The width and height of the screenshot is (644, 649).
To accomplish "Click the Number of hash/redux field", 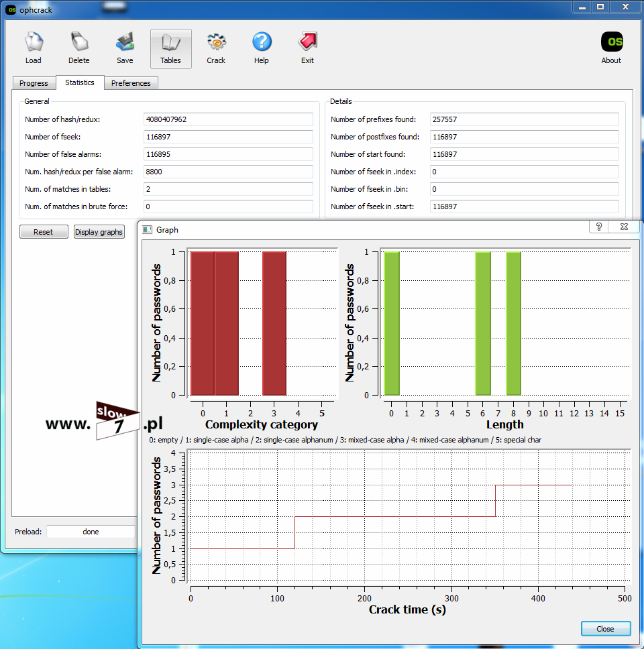I will click(x=228, y=119).
